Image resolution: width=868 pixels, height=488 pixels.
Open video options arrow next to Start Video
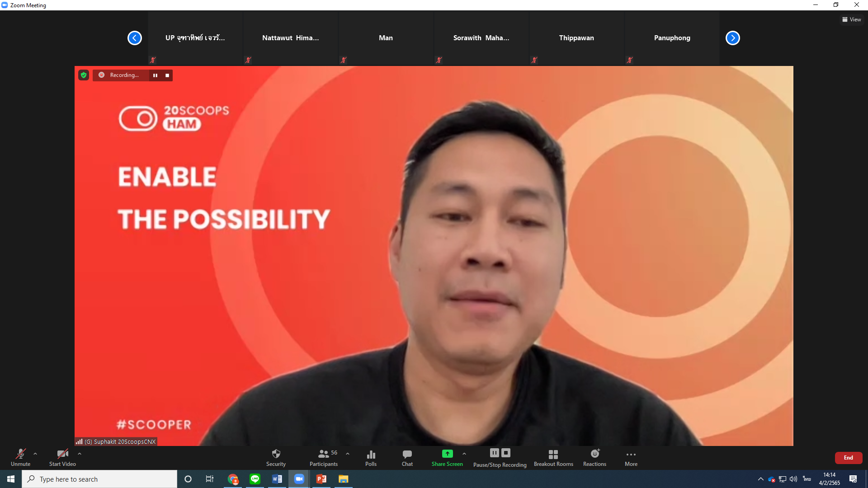click(80, 454)
